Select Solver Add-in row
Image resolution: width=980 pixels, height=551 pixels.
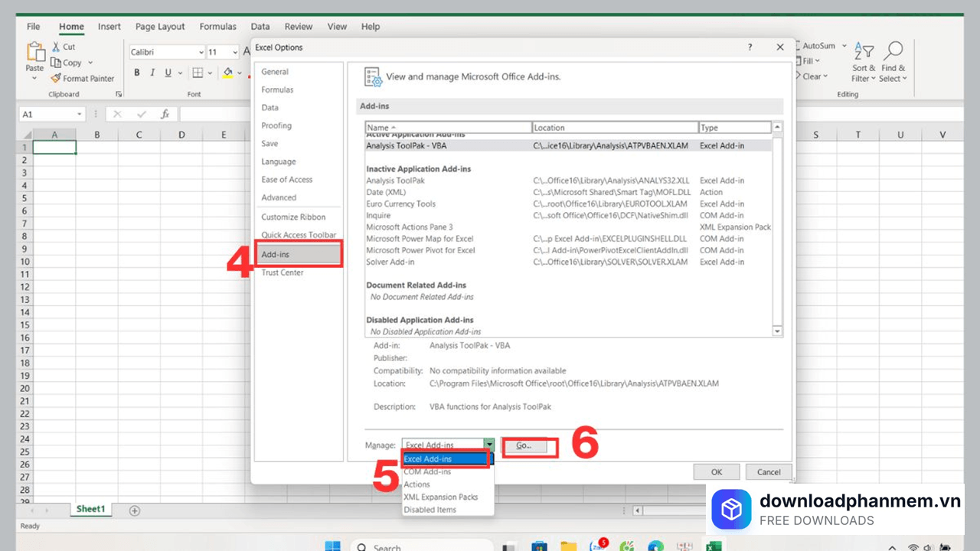[x=568, y=262]
